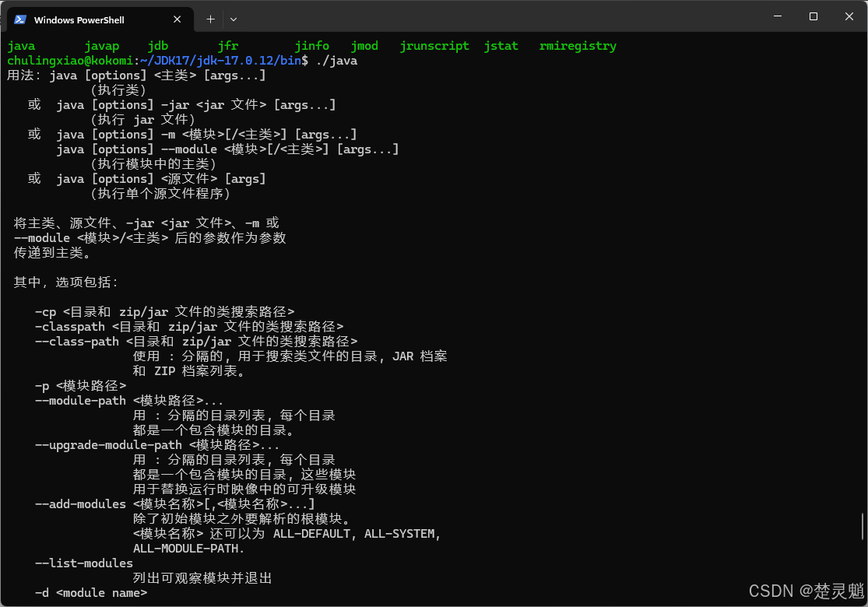Image resolution: width=868 pixels, height=607 pixels.
Task: Click the 'rmiregistry' entry in file listing
Action: coord(578,46)
